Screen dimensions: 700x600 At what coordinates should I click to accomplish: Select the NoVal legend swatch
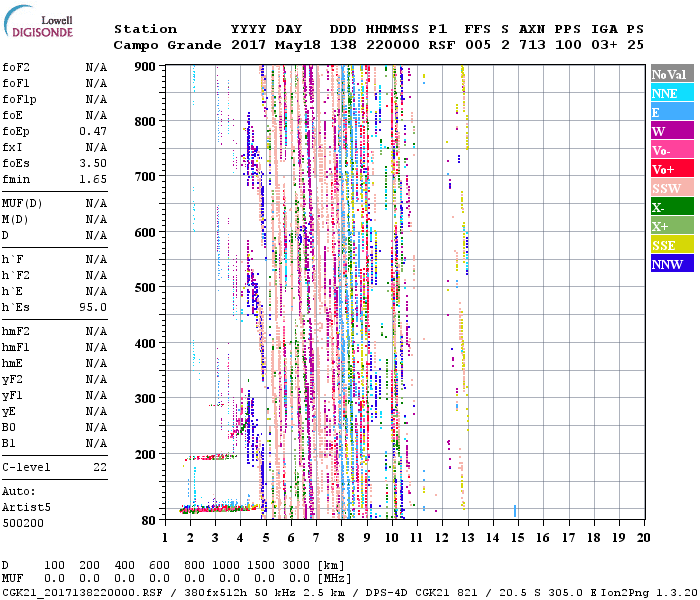click(671, 74)
